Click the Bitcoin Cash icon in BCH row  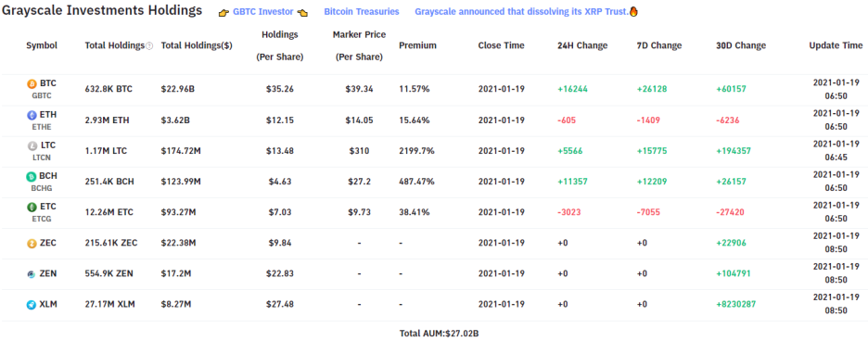[x=32, y=177]
